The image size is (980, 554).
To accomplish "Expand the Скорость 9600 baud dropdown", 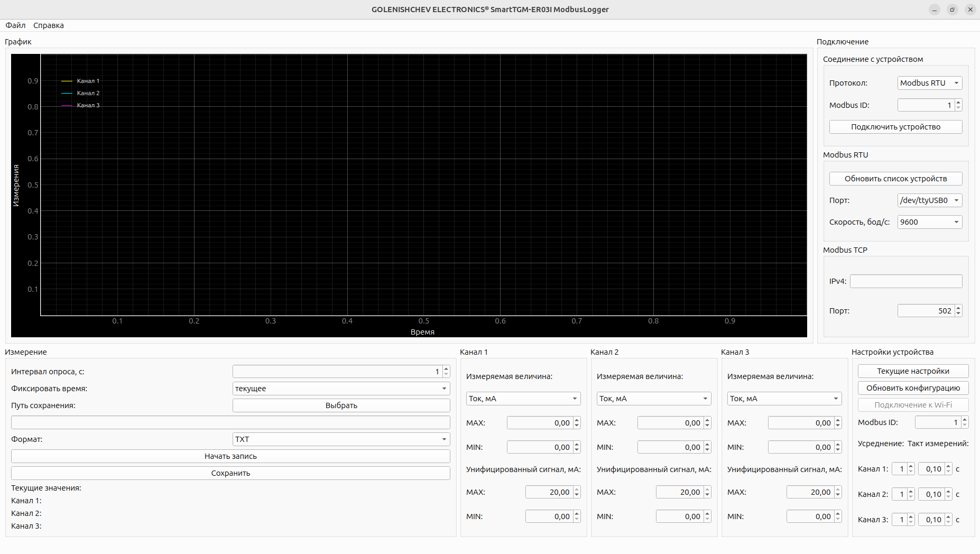I will click(929, 222).
